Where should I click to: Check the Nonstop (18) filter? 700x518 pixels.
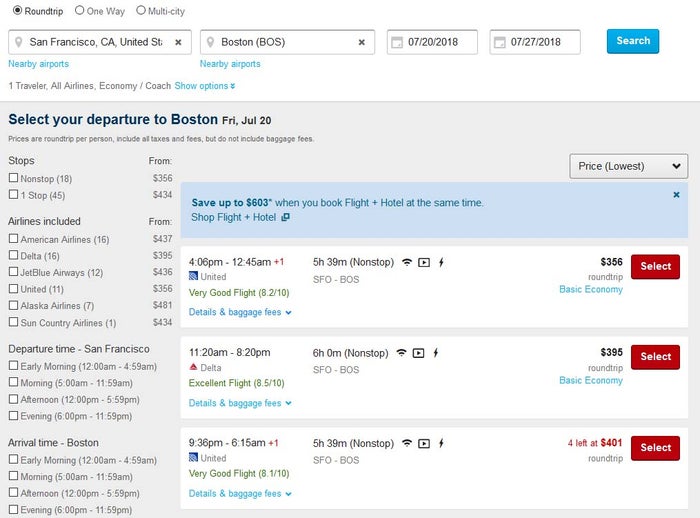point(13,178)
